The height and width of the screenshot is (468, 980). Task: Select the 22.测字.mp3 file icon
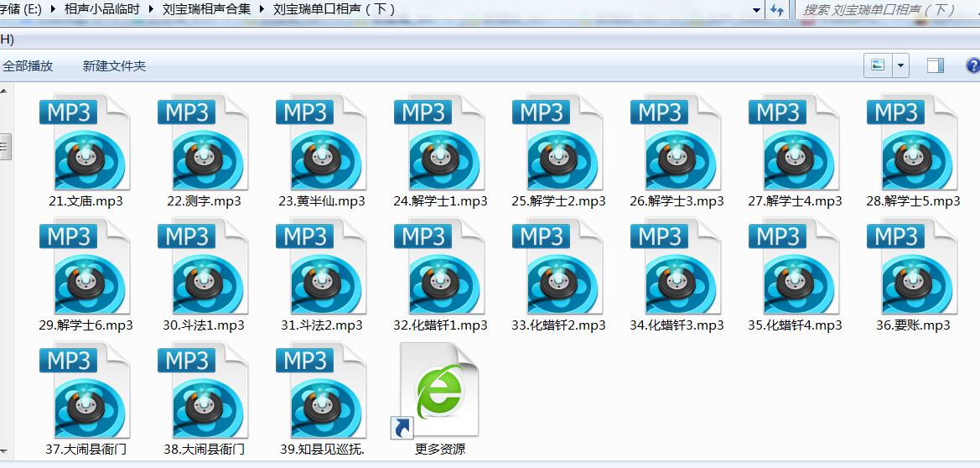point(203,143)
